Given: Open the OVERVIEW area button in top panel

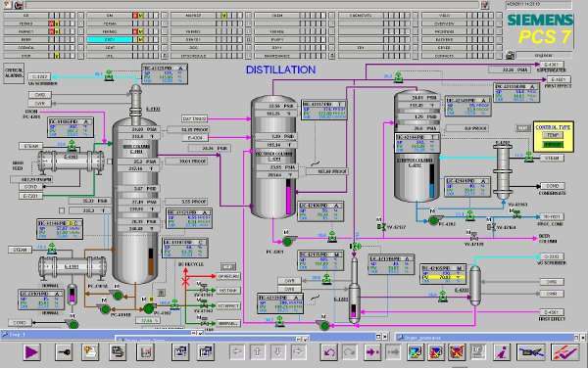Looking at the screenshot, I should click(444, 23).
